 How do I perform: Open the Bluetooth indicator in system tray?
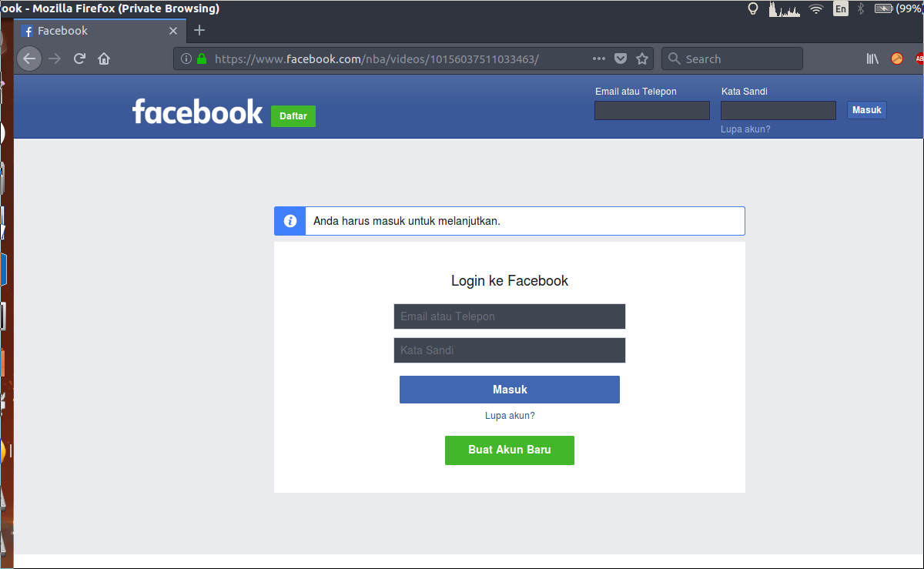[x=861, y=9]
